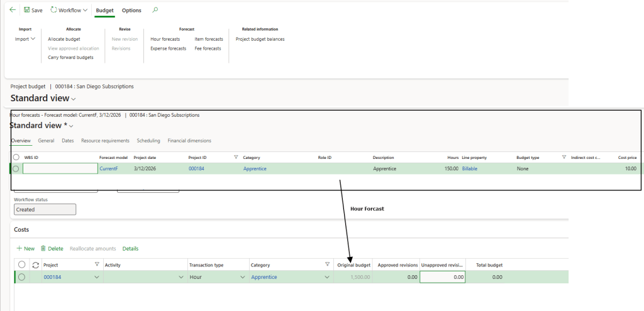Open the Workflow dropdown
Viewport: 644px width, 311px height.
point(69,10)
